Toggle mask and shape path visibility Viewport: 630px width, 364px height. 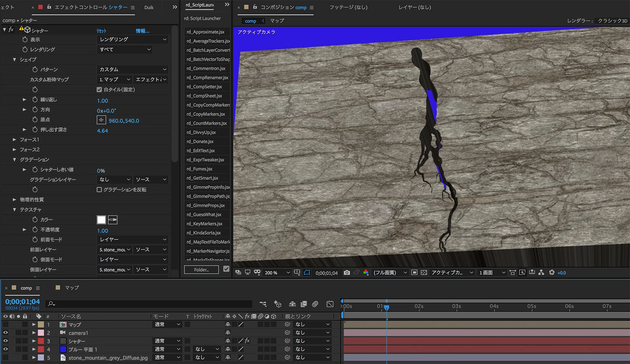tap(307, 273)
